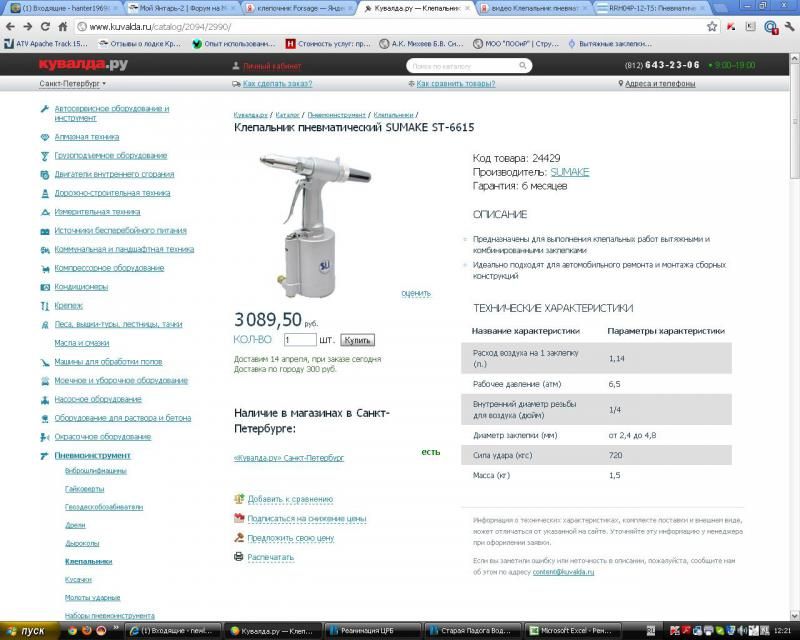Click the diamond icon for Алмазная техника
This screenshot has width=800, height=640.
45,137
